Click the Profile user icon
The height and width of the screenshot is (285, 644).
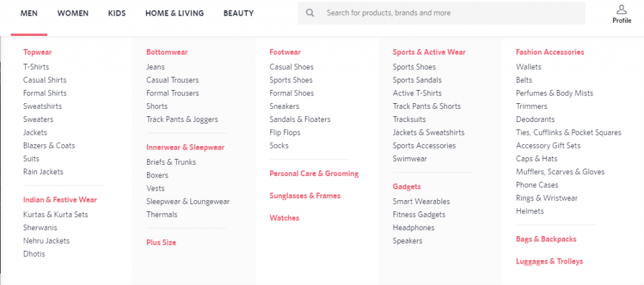pos(621,9)
